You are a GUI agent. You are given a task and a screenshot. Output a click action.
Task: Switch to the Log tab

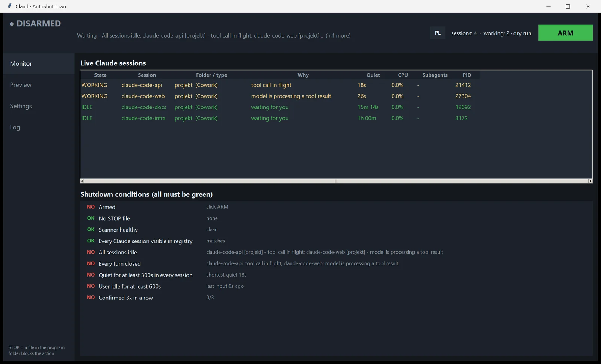(x=39, y=127)
